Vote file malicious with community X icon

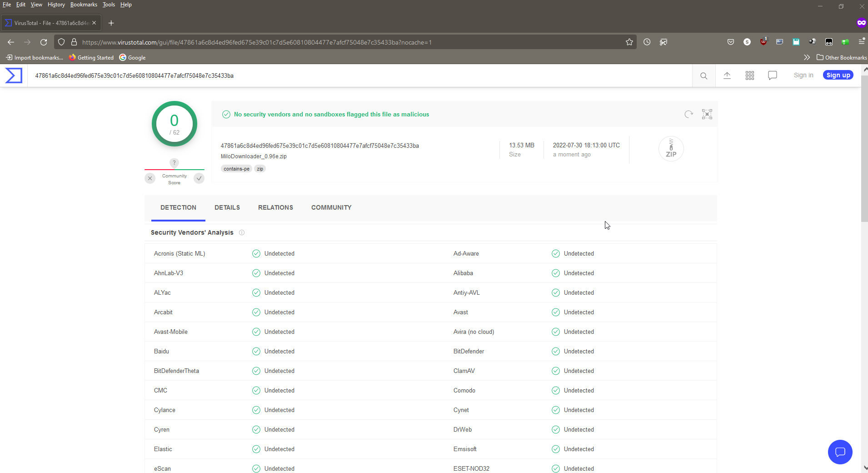[150, 178]
